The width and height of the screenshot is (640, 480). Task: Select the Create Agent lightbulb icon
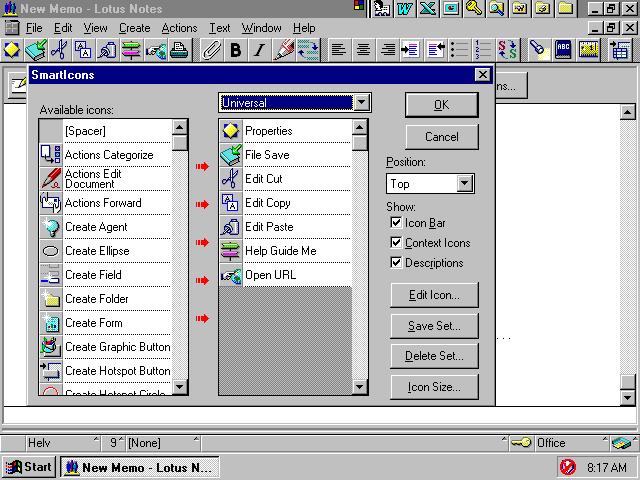[x=51, y=227]
